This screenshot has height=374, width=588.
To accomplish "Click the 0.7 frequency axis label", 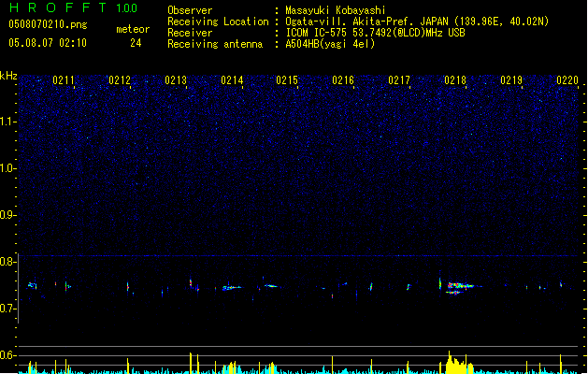I will (x=7, y=309).
